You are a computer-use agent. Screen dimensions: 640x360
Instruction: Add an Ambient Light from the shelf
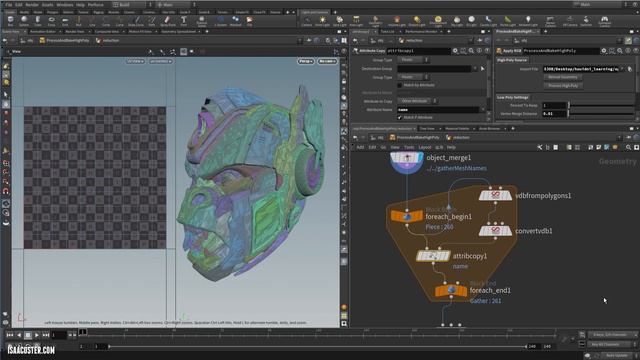coord(528,21)
